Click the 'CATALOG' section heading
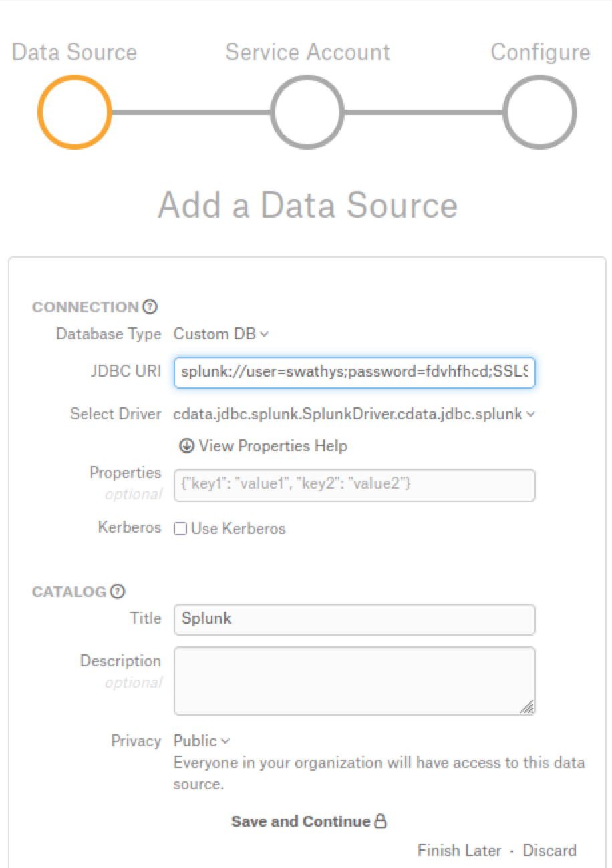 69,591
